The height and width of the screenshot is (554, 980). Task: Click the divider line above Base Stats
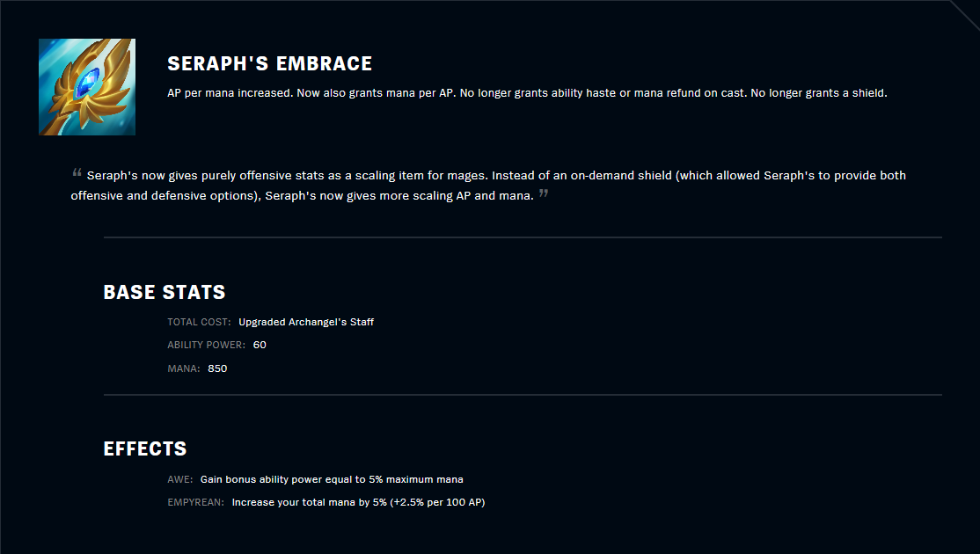(523, 237)
